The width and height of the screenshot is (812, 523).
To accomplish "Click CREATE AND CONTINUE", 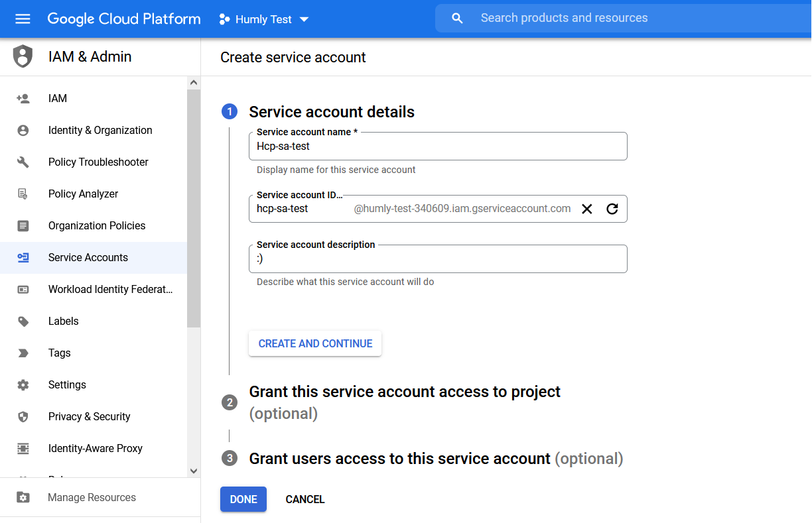I will [314, 343].
